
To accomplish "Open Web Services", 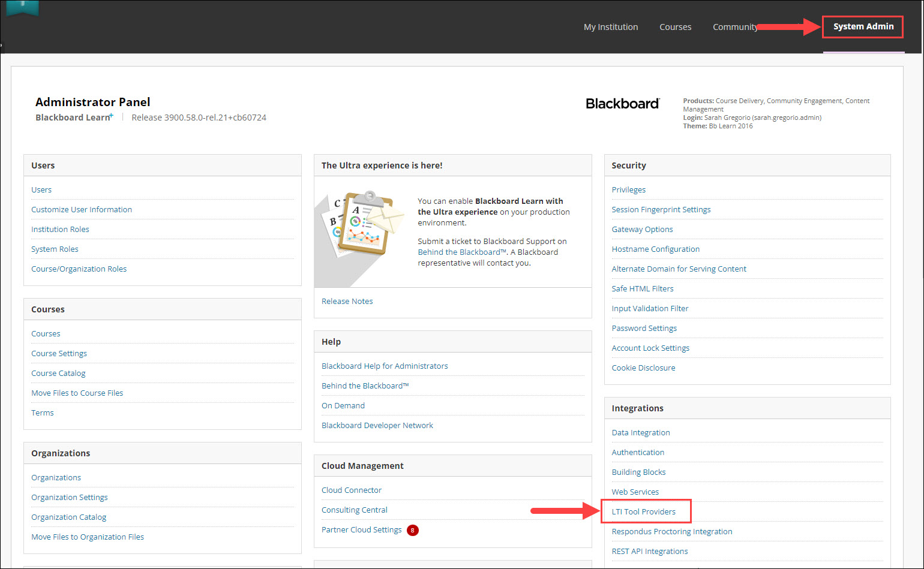I will point(635,492).
